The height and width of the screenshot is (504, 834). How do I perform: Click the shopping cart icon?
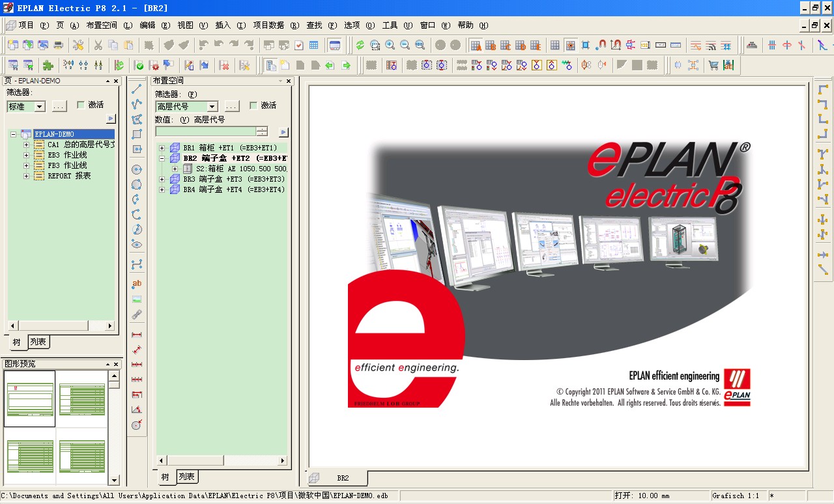pyautogui.click(x=713, y=65)
